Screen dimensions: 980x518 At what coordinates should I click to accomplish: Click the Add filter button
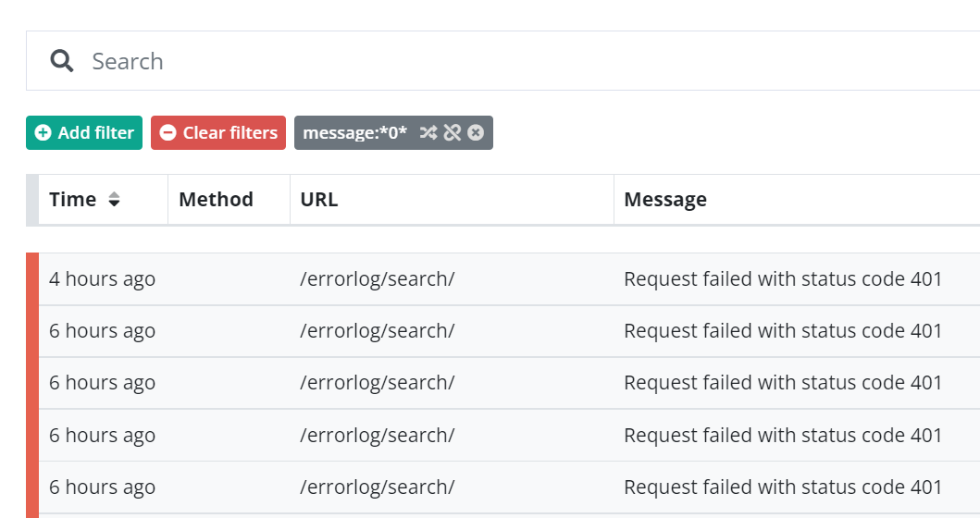(x=84, y=132)
